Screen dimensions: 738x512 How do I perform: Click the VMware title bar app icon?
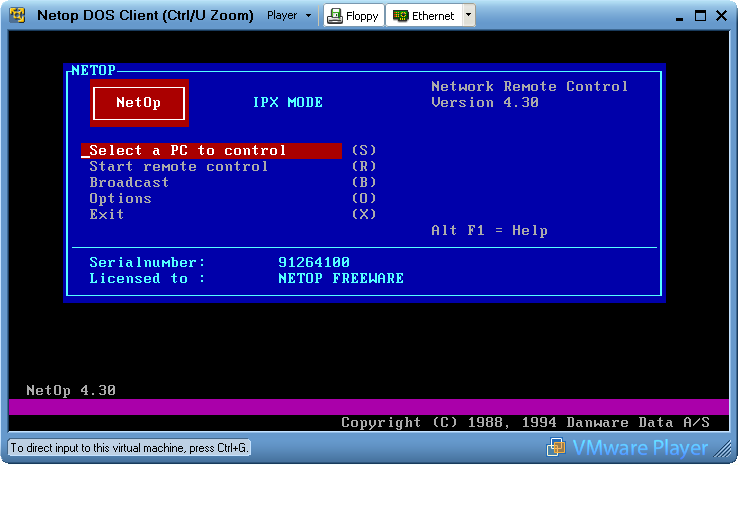(x=17, y=15)
